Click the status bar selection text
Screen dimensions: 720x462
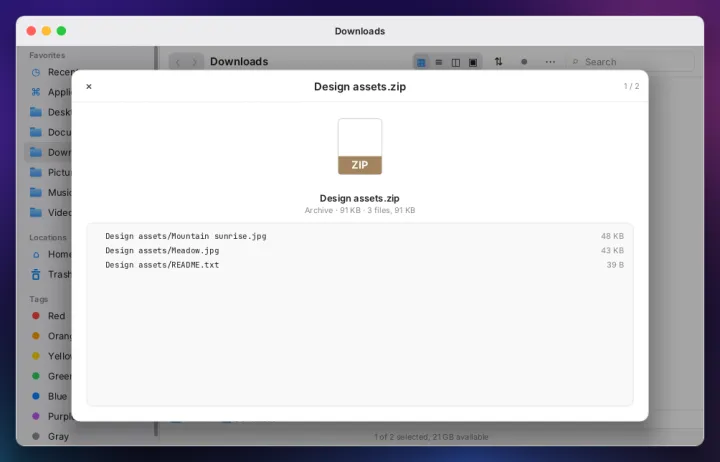click(x=431, y=437)
